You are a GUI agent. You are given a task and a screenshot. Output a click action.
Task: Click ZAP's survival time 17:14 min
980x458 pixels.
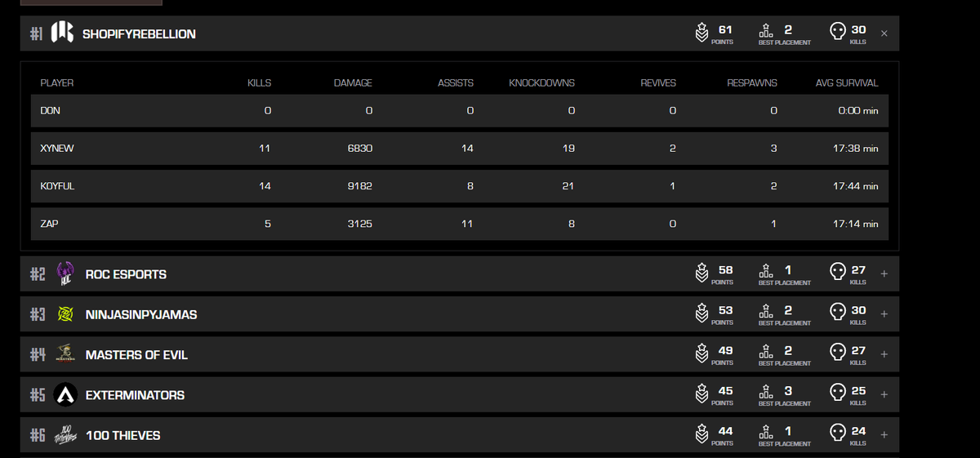click(856, 224)
